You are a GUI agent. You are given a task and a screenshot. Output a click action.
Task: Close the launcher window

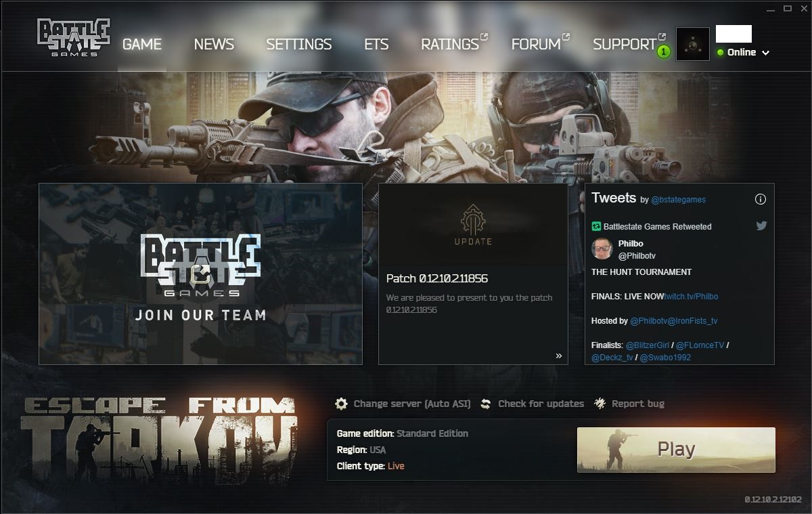[x=803, y=9]
